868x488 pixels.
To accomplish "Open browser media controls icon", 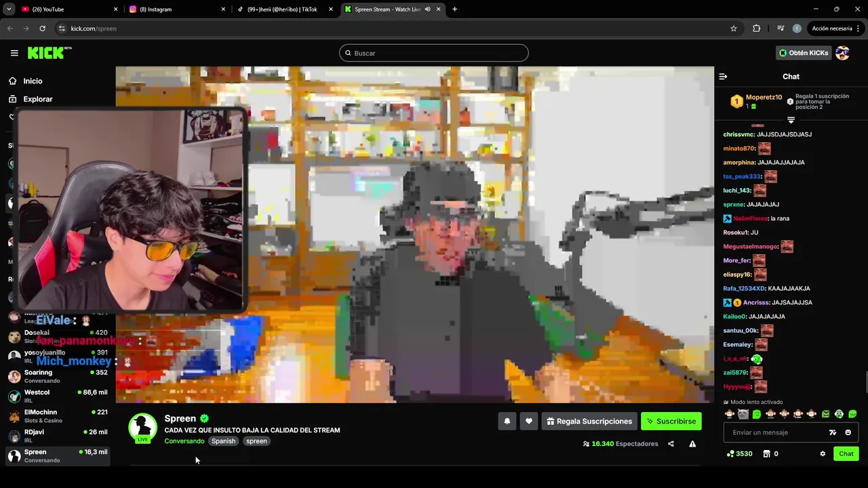I will click(781, 28).
